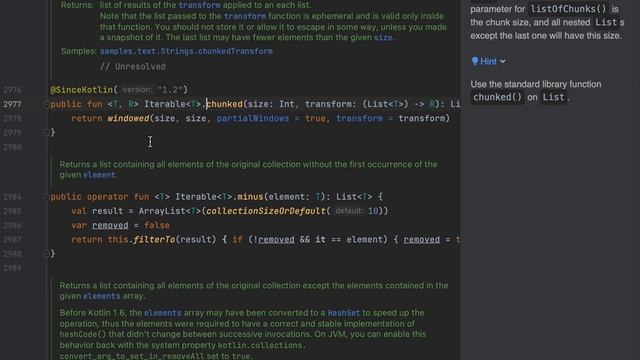This screenshot has width=640, height=360.
Task: Follow the elements link before 'array.'
Action: (x=102, y=296)
